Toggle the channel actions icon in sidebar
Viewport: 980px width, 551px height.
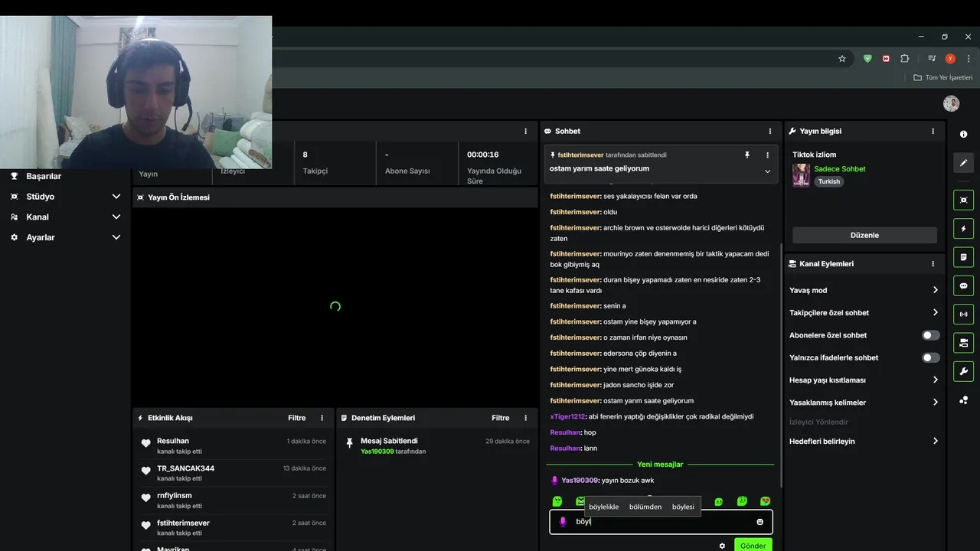963,342
